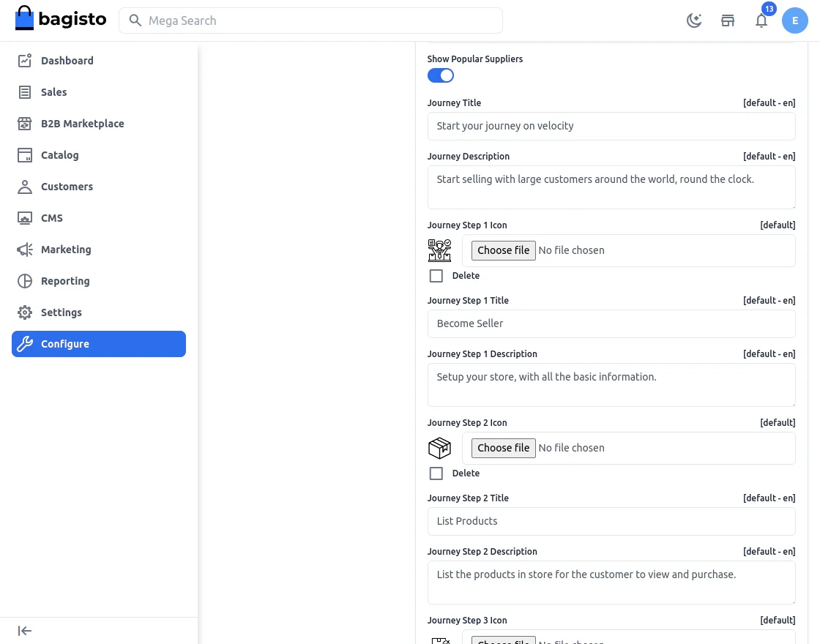The width and height of the screenshot is (820, 644).
Task: Click the bagisto logo
Action: coord(61,20)
